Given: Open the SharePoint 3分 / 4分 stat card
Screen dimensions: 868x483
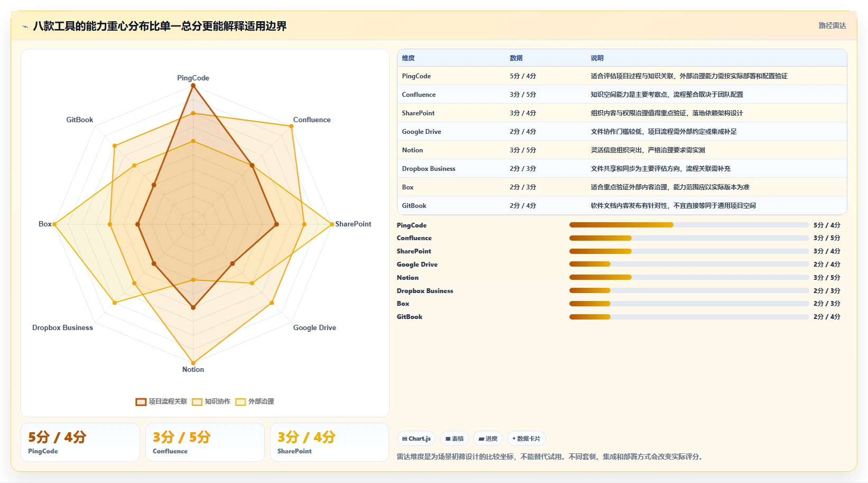Looking at the screenshot, I should tap(330, 442).
